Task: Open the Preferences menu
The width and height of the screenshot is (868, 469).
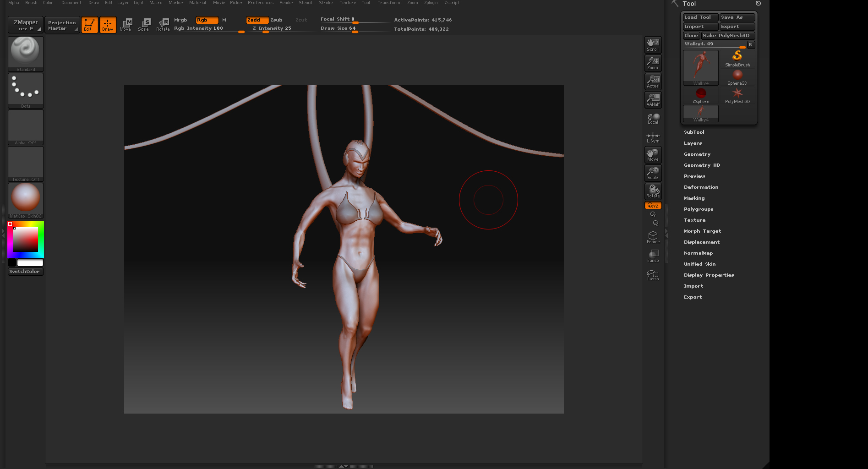Action: tap(260, 3)
